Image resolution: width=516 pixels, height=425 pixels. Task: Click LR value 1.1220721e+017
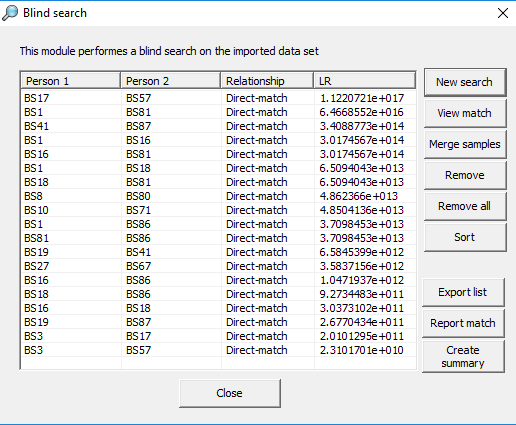(362, 98)
